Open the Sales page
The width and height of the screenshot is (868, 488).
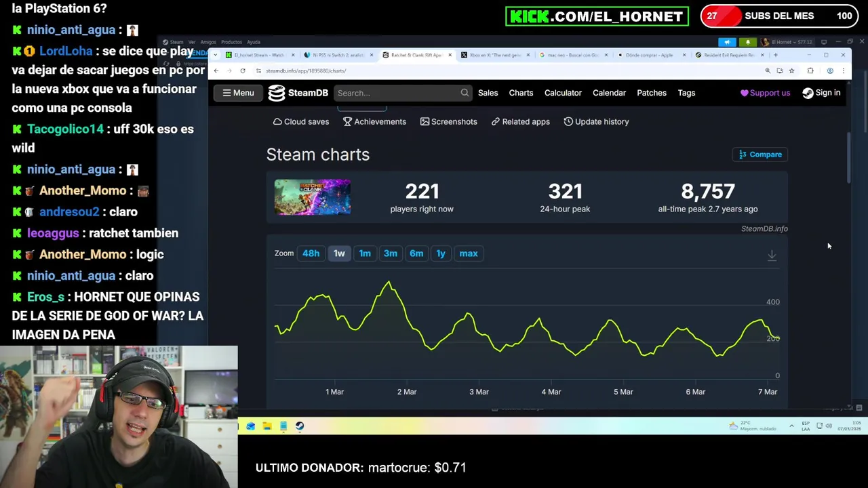488,93
